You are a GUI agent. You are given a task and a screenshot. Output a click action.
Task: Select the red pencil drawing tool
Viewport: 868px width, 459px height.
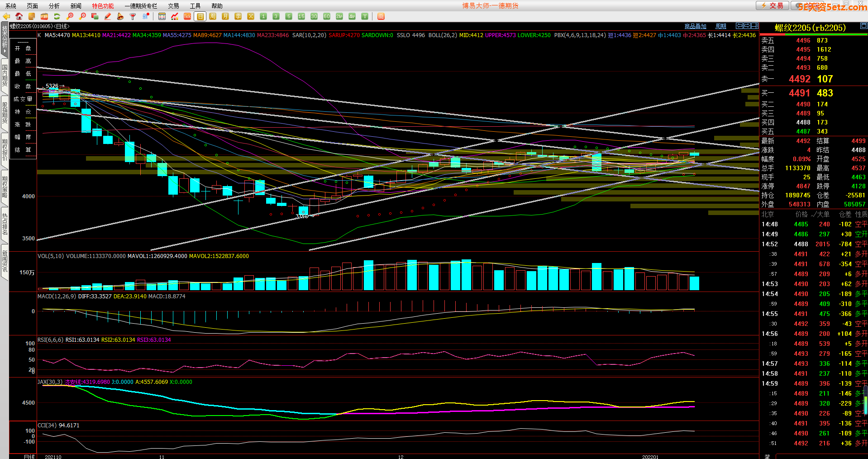tap(108, 17)
